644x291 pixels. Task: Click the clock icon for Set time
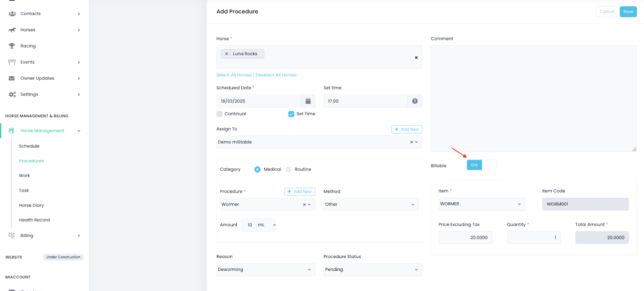[x=415, y=101]
